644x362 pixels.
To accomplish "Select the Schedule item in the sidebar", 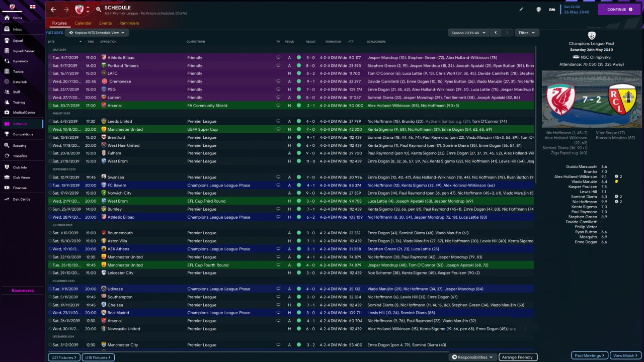I will (x=22, y=124).
